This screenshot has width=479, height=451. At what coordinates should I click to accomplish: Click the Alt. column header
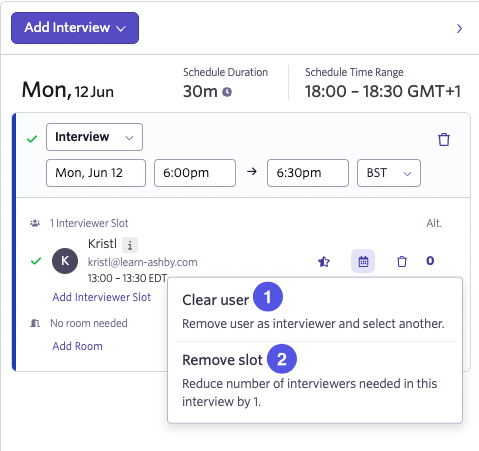click(x=434, y=223)
